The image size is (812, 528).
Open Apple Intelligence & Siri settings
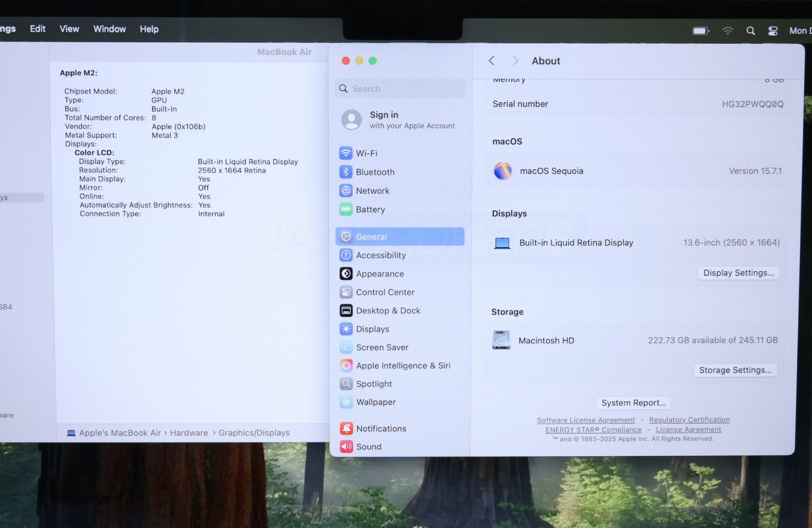tap(402, 366)
